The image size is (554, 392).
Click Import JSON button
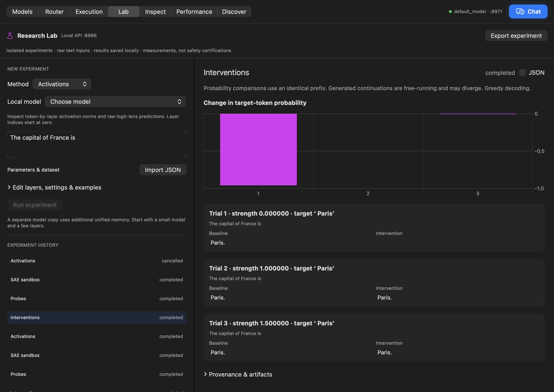click(163, 170)
